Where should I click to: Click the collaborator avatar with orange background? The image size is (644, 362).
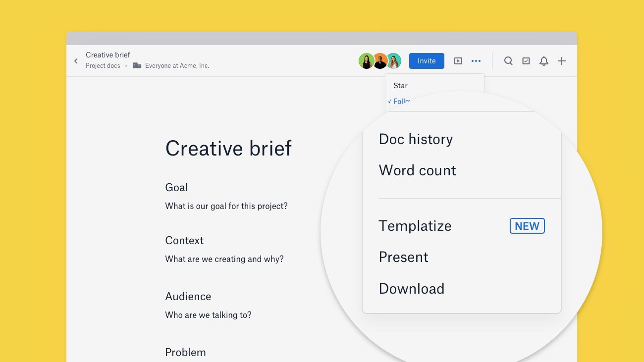380,61
